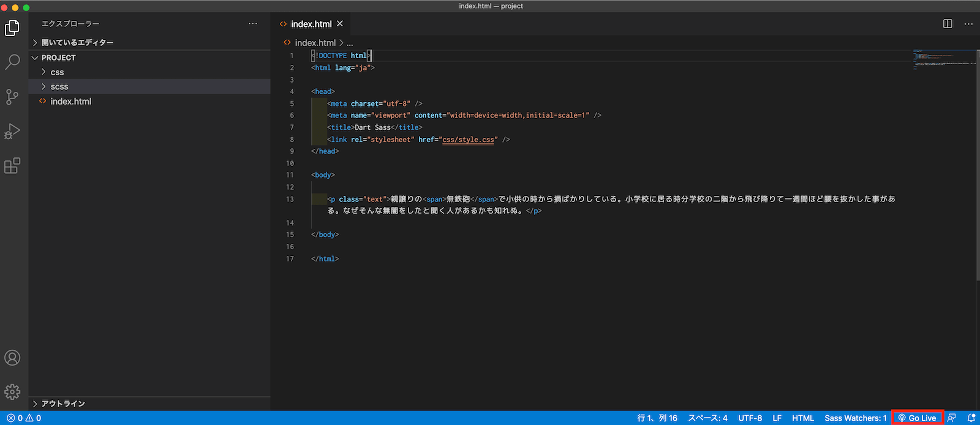Viewport: 980px width, 425px height.
Task: Show errors and warnings count in status bar
Action: point(24,418)
